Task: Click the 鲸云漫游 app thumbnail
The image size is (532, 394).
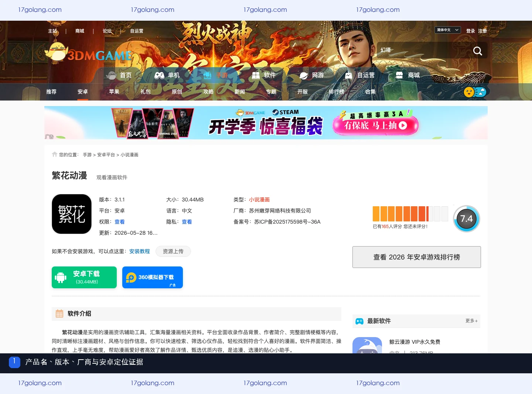Action: (x=367, y=345)
